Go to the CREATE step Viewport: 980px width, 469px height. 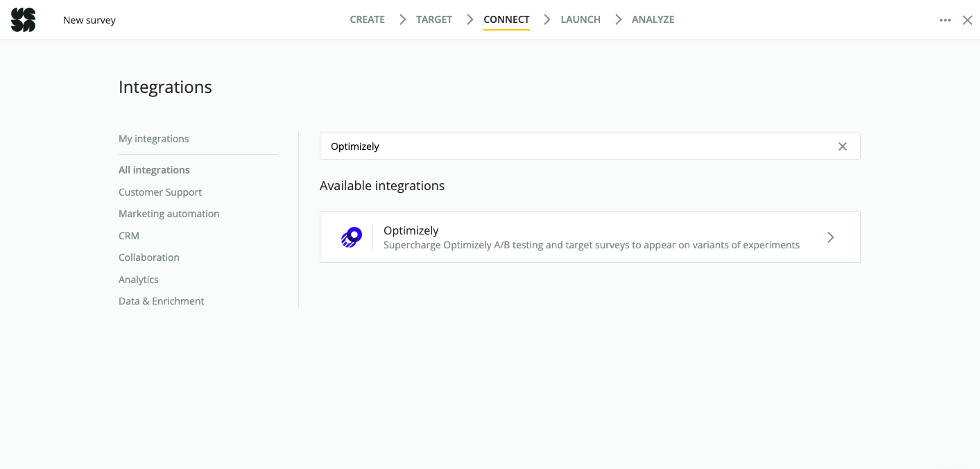(368, 19)
